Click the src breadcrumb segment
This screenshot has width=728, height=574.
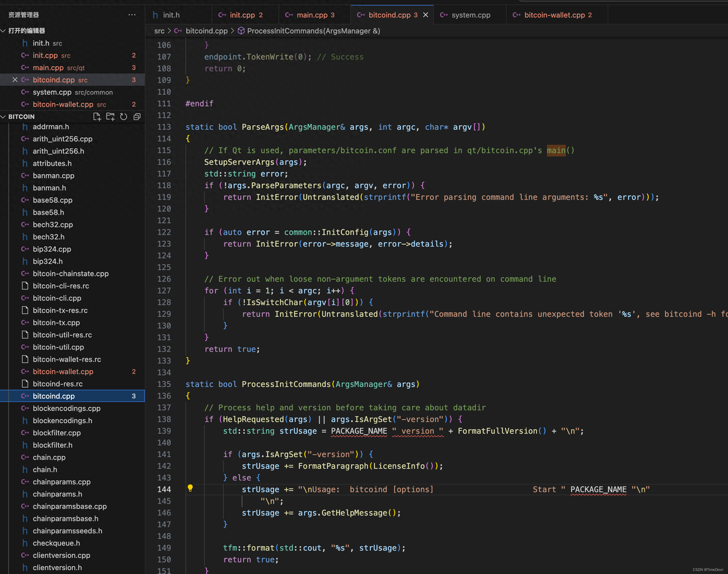[x=159, y=31]
